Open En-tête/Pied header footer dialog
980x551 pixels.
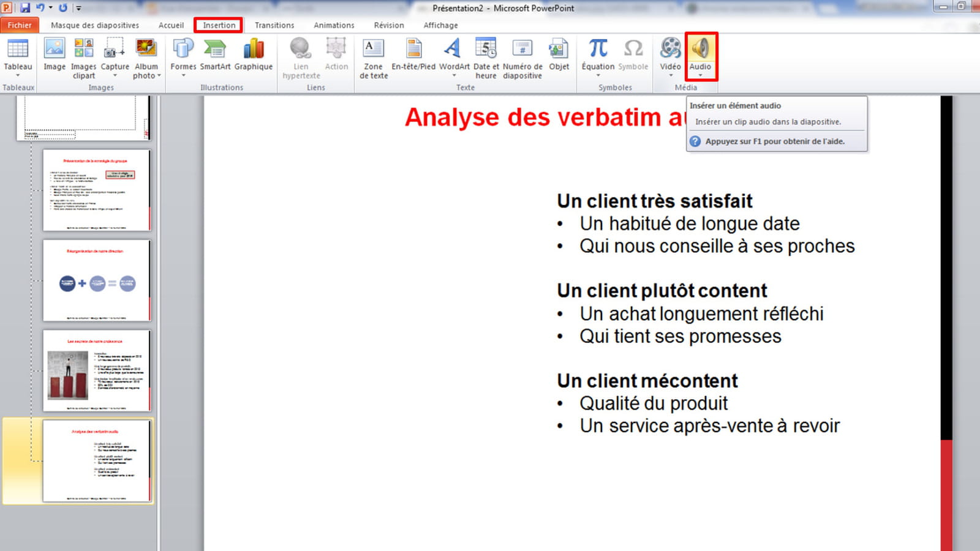[414, 49]
